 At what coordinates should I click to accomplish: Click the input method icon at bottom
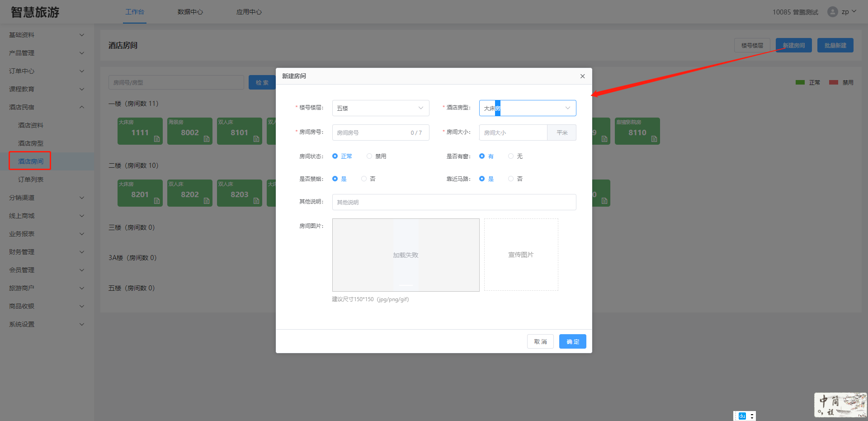742,416
